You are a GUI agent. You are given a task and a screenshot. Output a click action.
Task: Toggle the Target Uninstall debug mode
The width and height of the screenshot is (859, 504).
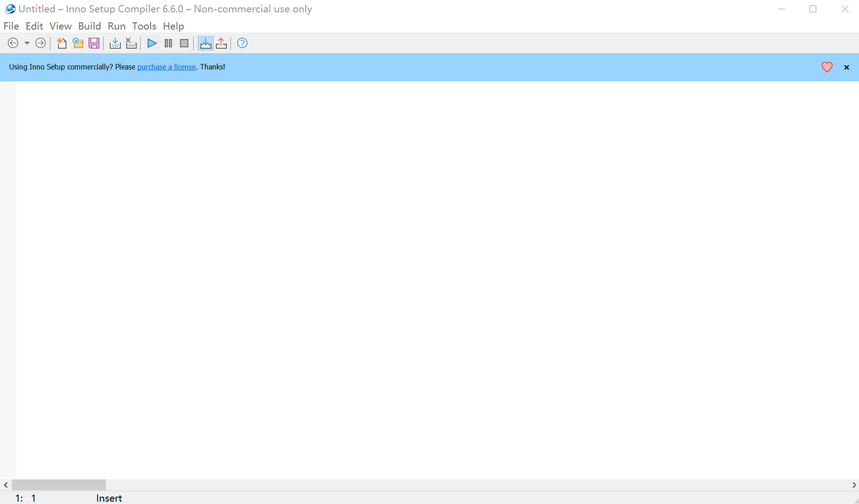pos(221,43)
